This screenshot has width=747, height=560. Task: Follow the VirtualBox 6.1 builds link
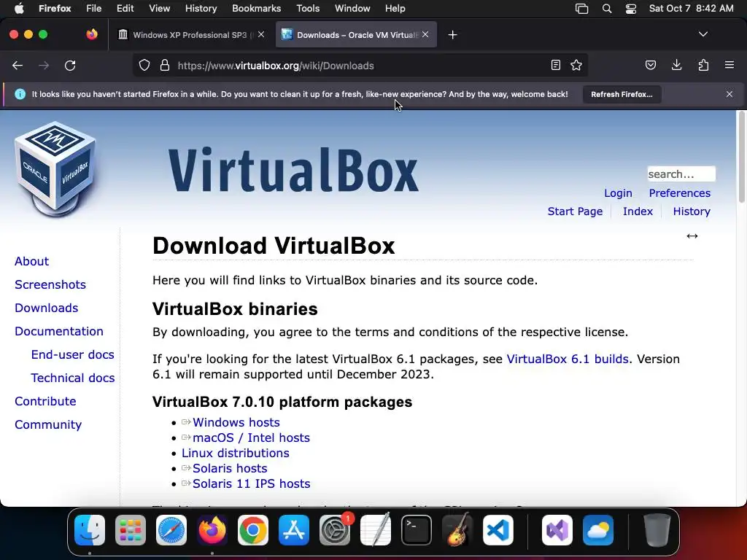tap(568, 359)
